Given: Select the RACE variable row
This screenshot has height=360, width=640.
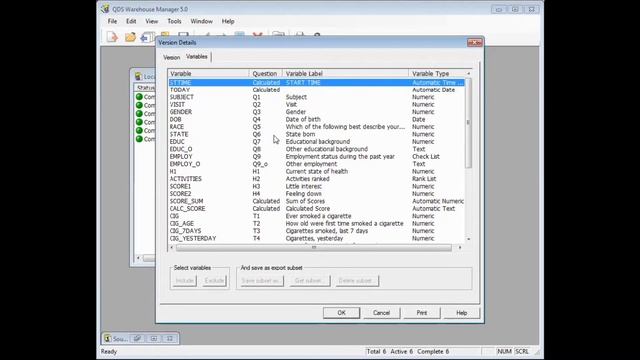Looking at the screenshot, I should (316, 127).
